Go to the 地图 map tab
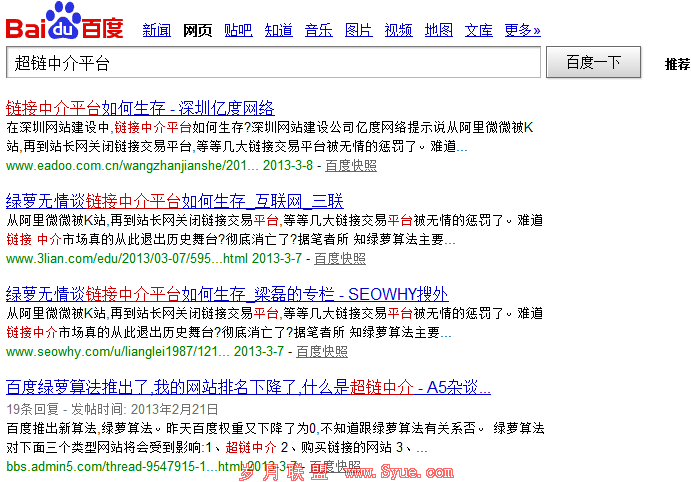The image size is (691, 482). 438,30
